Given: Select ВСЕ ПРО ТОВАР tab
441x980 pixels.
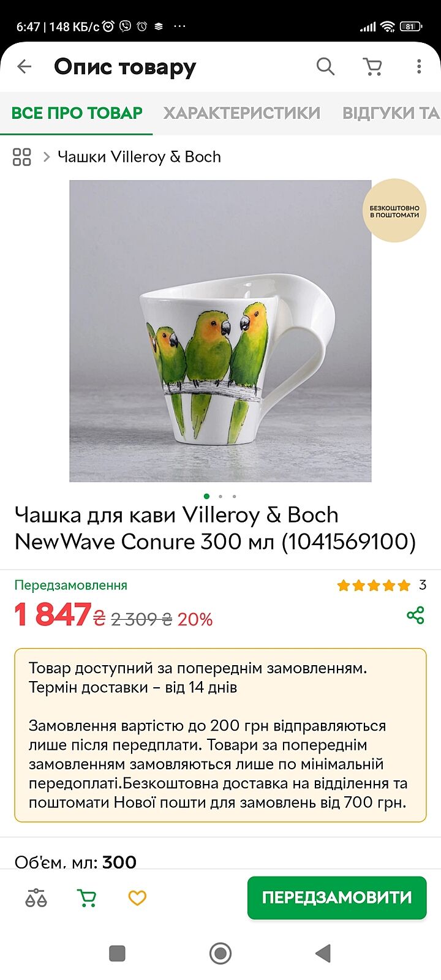Looking at the screenshot, I should (77, 113).
